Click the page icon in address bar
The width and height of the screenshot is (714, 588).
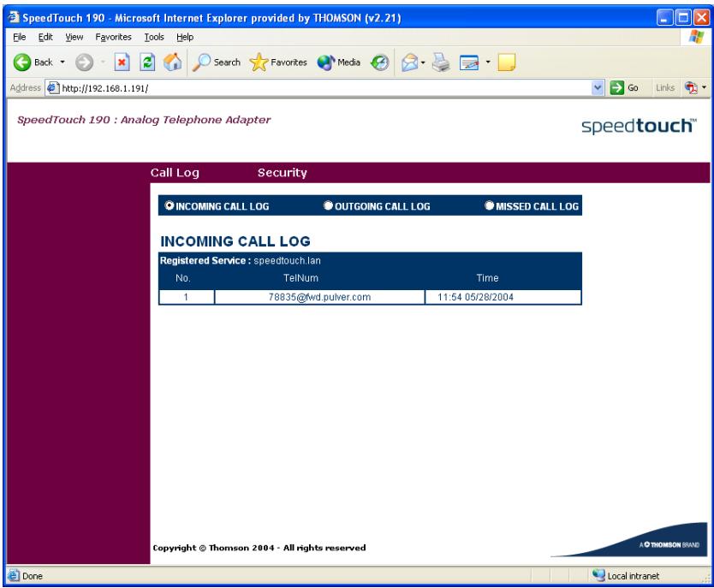(53, 88)
